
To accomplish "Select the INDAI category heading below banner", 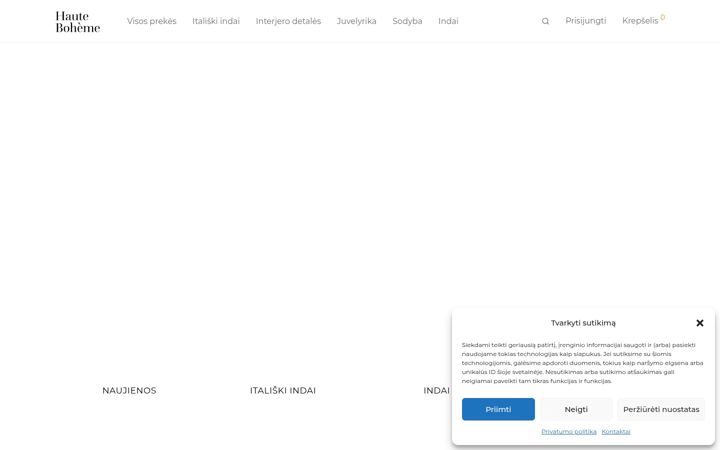I will pos(436,391).
